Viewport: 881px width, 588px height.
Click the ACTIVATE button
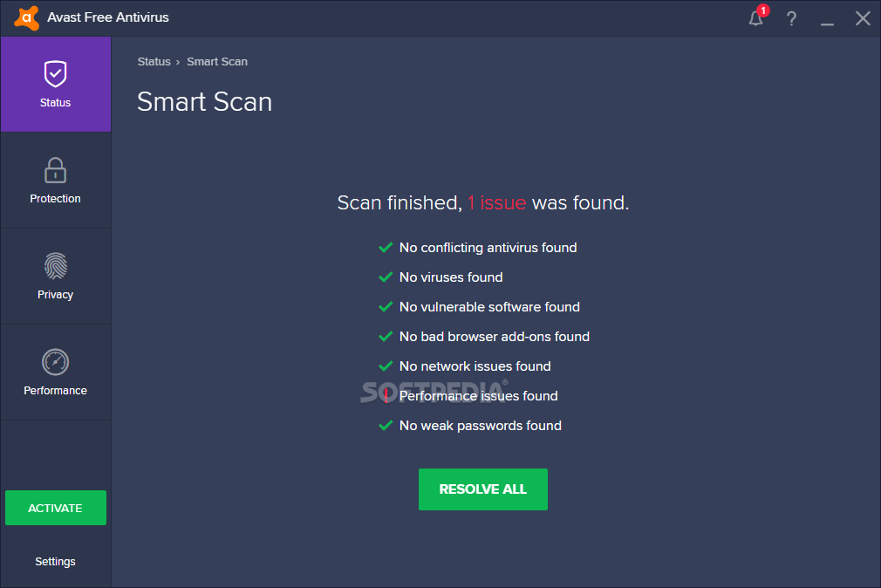[56, 508]
